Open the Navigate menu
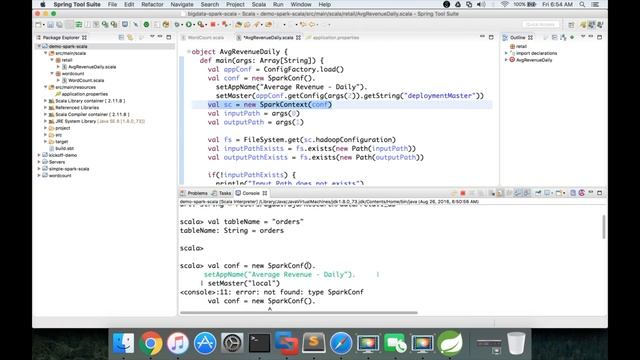640x360 pixels. [x=182, y=4]
